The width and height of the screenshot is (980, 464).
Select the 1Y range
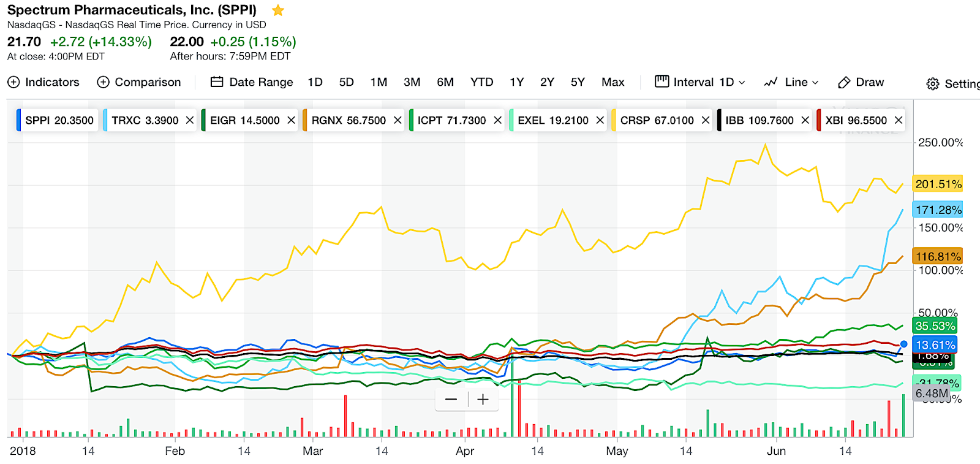[x=517, y=82]
